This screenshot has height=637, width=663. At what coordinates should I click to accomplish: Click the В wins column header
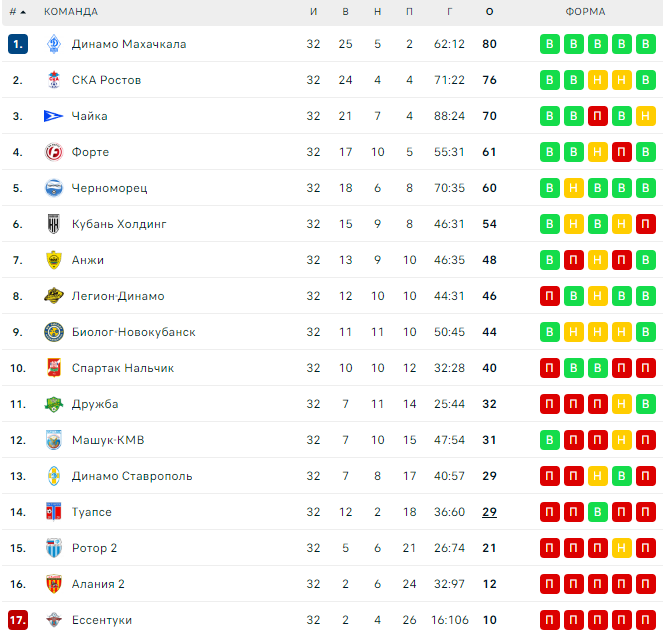coord(345,12)
